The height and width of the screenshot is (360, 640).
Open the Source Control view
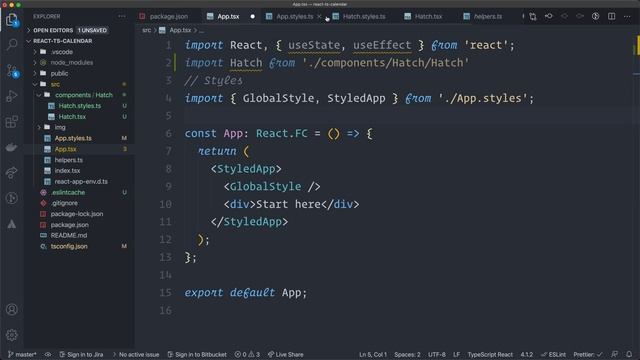tap(12, 70)
